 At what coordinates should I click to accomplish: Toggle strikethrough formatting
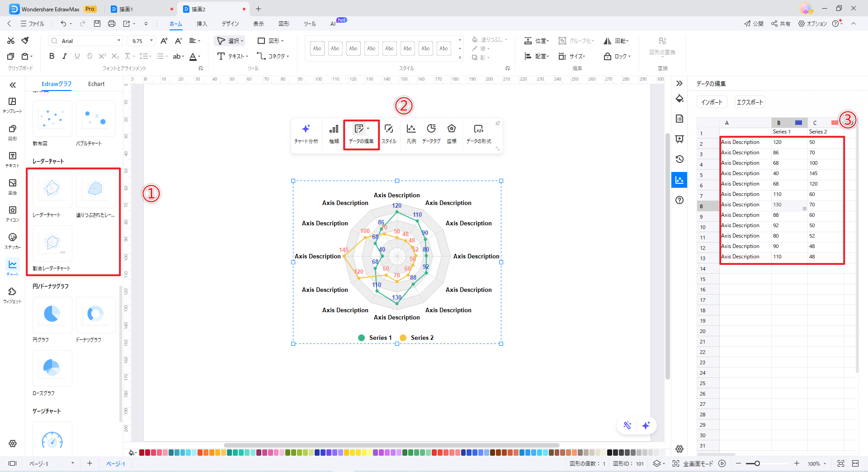coord(90,56)
